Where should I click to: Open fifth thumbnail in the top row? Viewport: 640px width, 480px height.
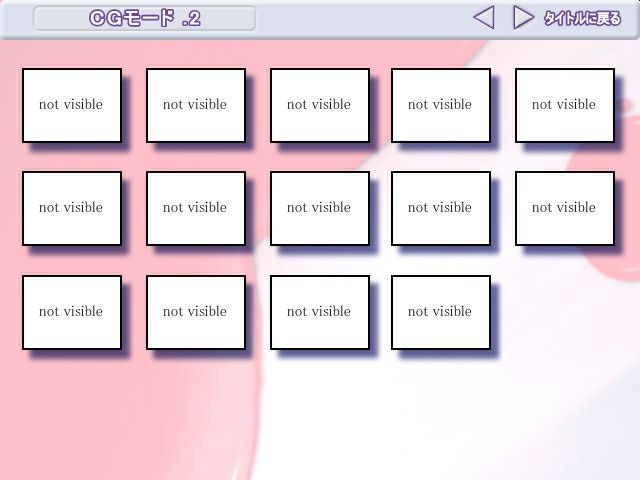(x=565, y=105)
